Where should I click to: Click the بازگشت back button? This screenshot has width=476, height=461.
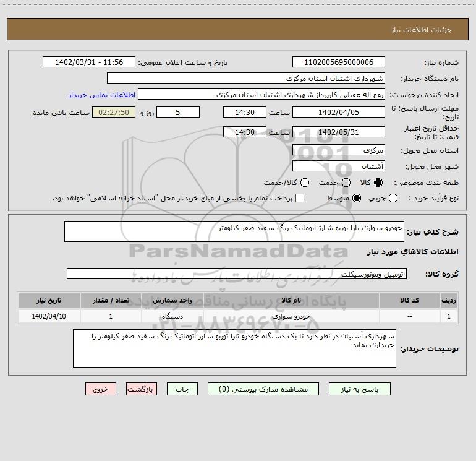tap(142, 389)
